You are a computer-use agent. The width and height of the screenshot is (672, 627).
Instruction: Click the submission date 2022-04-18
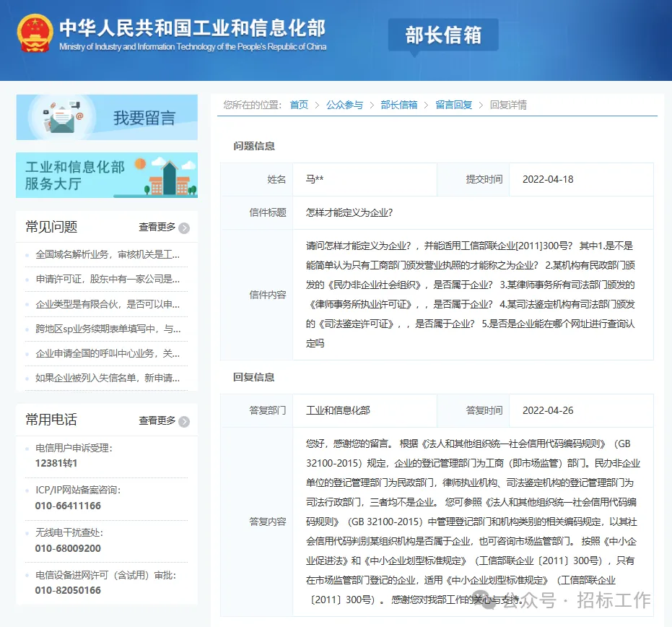(x=548, y=179)
